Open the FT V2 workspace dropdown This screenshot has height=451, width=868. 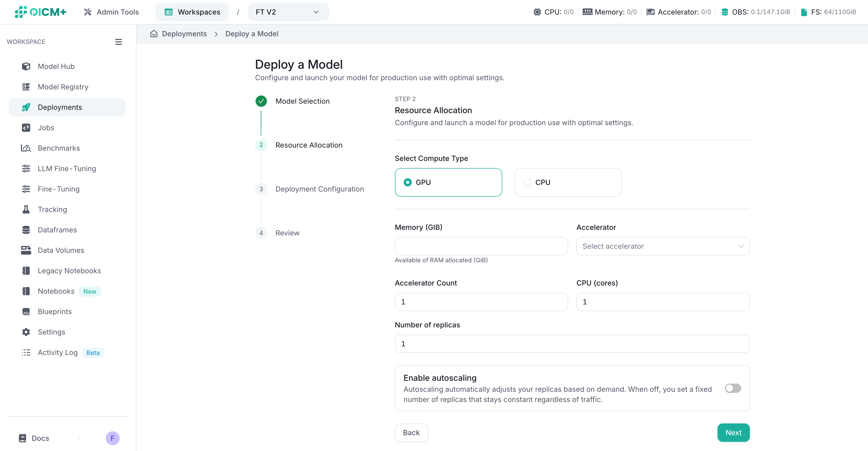click(288, 12)
